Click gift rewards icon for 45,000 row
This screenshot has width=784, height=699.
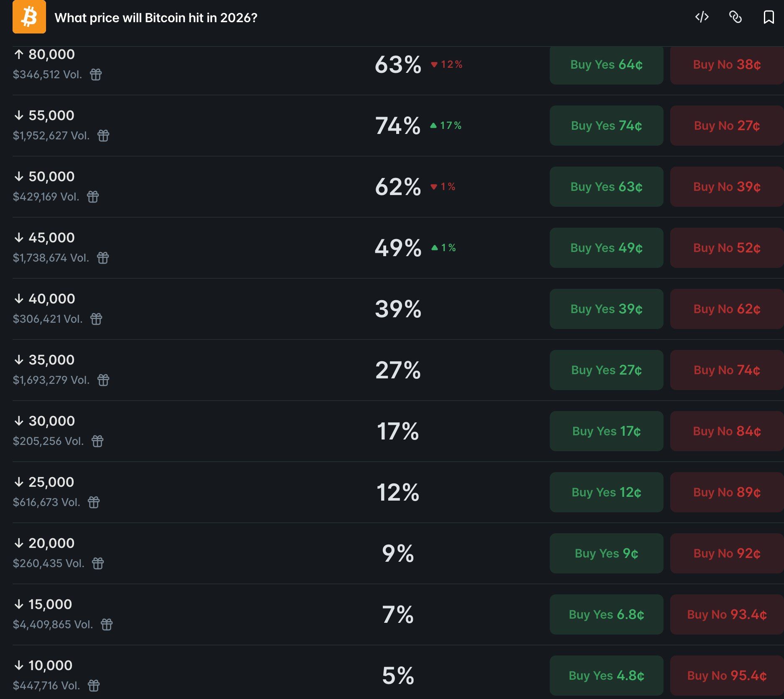click(103, 258)
